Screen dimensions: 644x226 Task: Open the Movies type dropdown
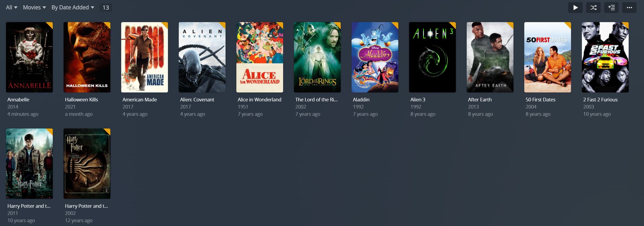[x=34, y=7]
